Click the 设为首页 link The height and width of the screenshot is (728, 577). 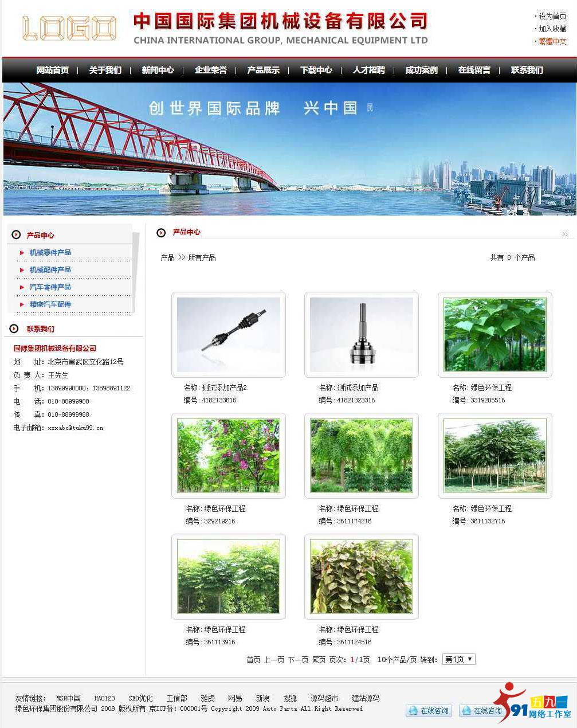coord(553,16)
